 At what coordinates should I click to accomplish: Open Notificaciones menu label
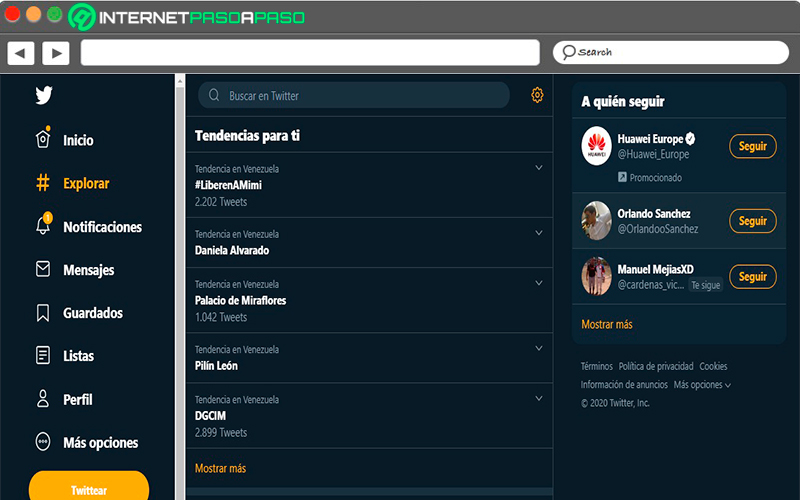103,227
